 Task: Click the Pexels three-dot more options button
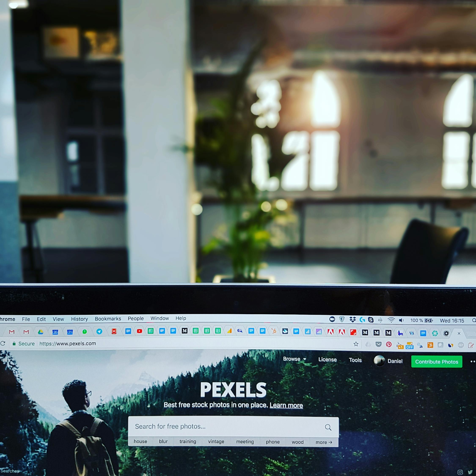tap(472, 362)
